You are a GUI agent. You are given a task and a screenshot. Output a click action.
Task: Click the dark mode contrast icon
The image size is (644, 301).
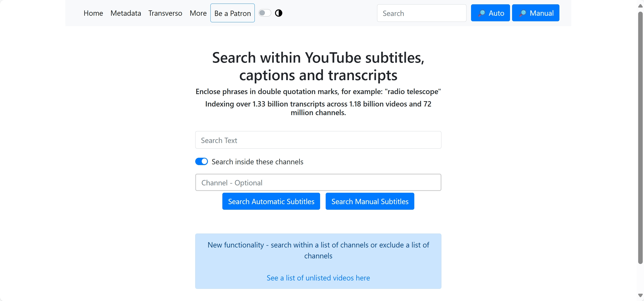[x=279, y=13]
